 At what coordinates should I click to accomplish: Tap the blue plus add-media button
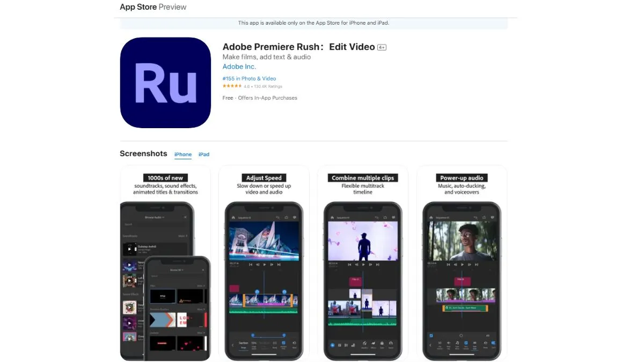point(332,345)
